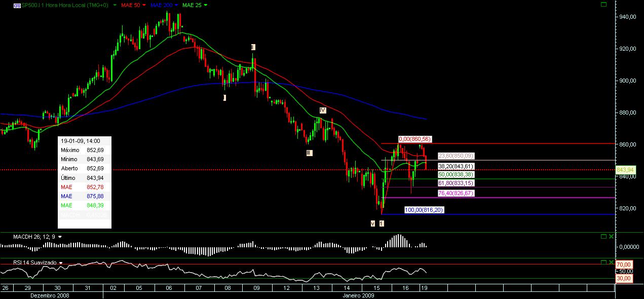Click the SP500 1 Hora chart title
The height and width of the screenshot is (299, 644).
coord(65,5)
